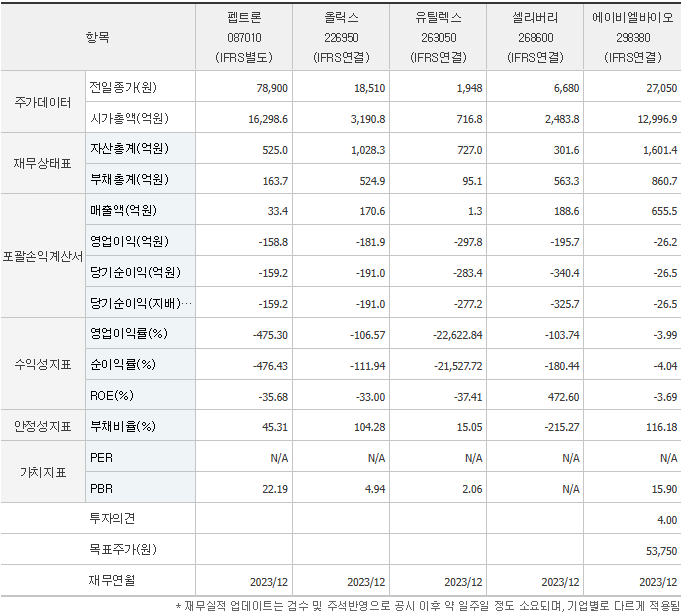Click revenue value 1.3
The image size is (686, 614).
(475, 211)
